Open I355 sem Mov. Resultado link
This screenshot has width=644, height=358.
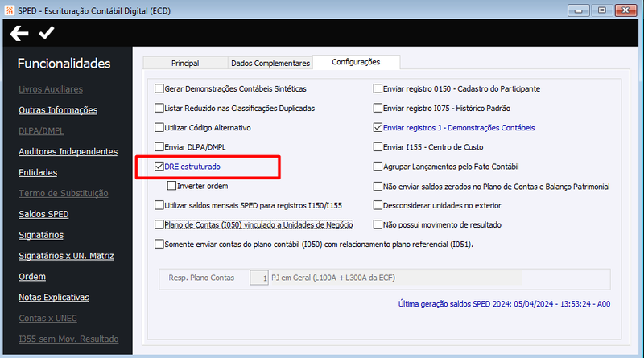pos(68,339)
